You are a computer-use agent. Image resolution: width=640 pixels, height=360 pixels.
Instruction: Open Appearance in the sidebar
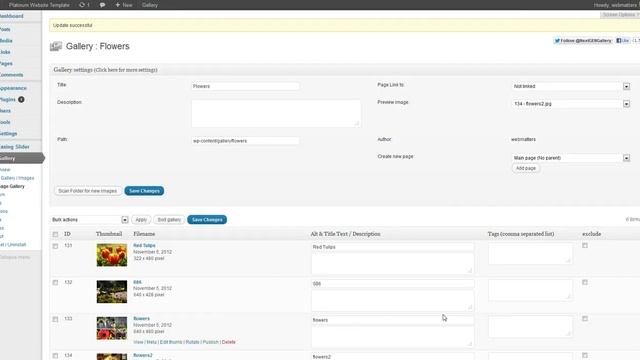[x=13, y=88]
